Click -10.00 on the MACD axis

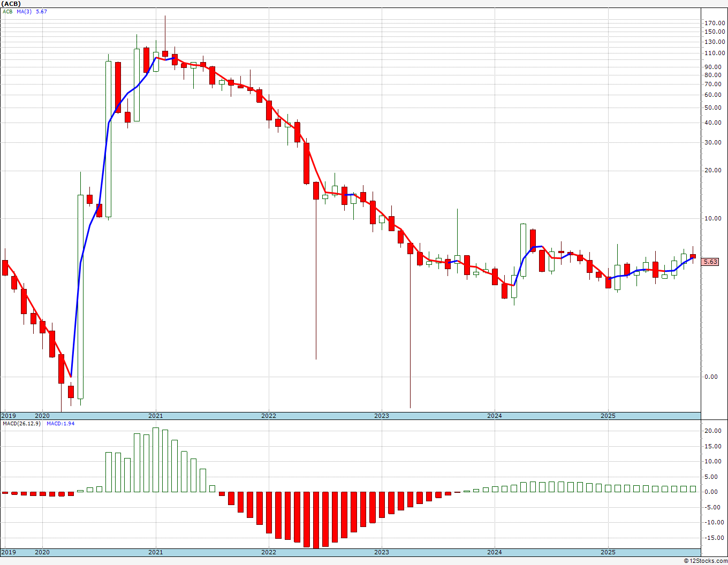tap(715, 523)
